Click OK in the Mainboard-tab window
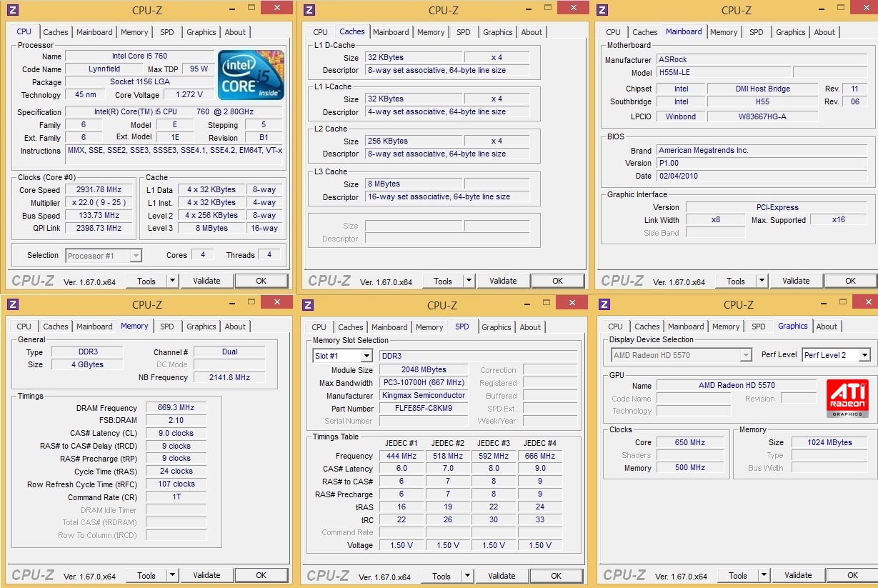Viewport: 878px width, 588px height. [851, 281]
